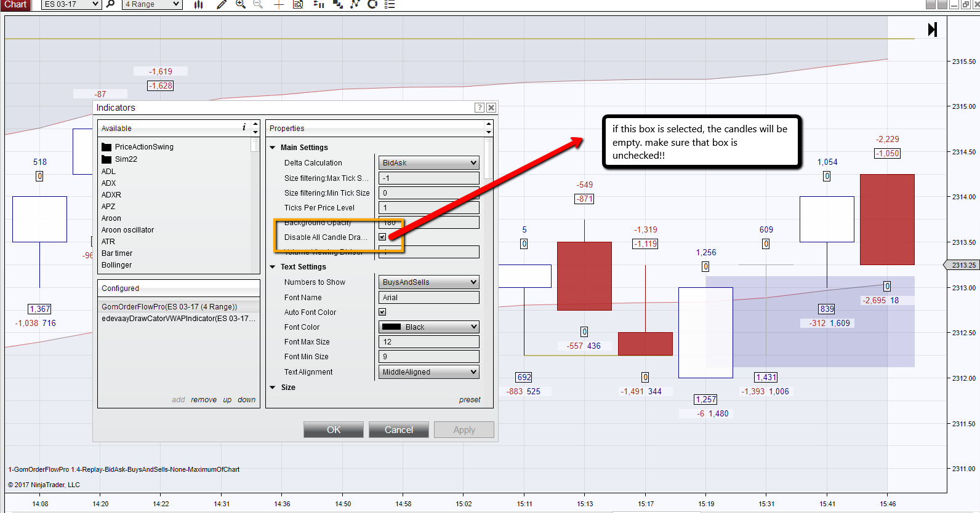
Task: Collapse the Text Settings section
Action: pyautogui.click(x=273, y=267)
